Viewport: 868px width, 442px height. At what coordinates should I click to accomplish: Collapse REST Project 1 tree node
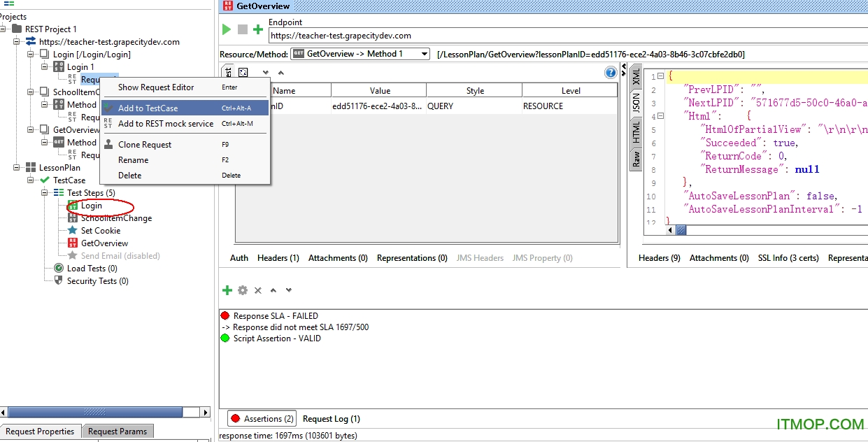[3, 29]
